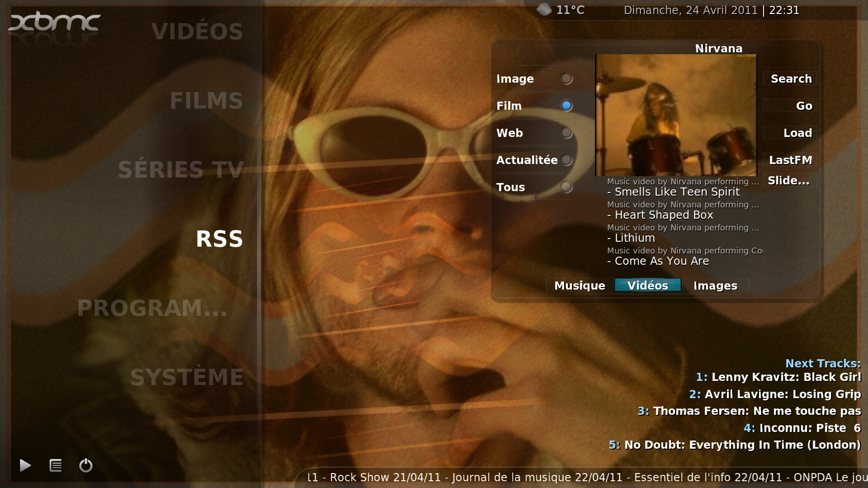
Task: Click the Load button
Action: tap(790, 133)
